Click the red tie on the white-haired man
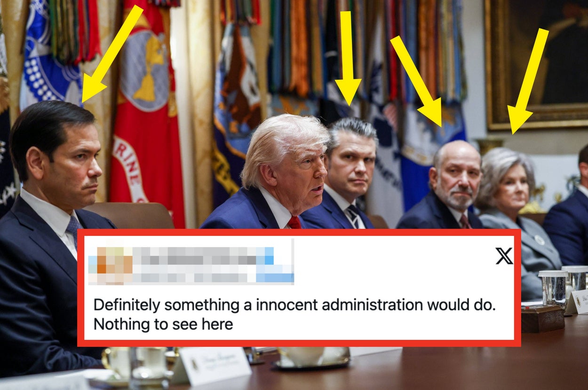This screenshot has height=390, width=588. [295, 222]
